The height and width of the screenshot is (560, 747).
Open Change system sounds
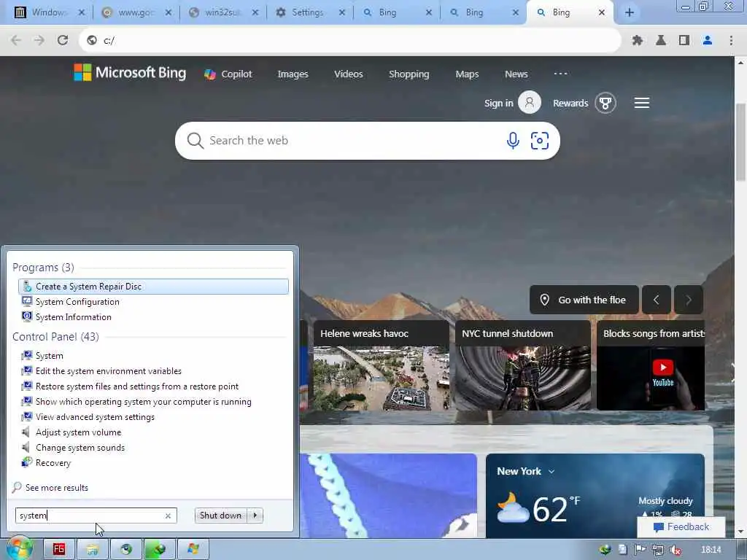[80, 447]
